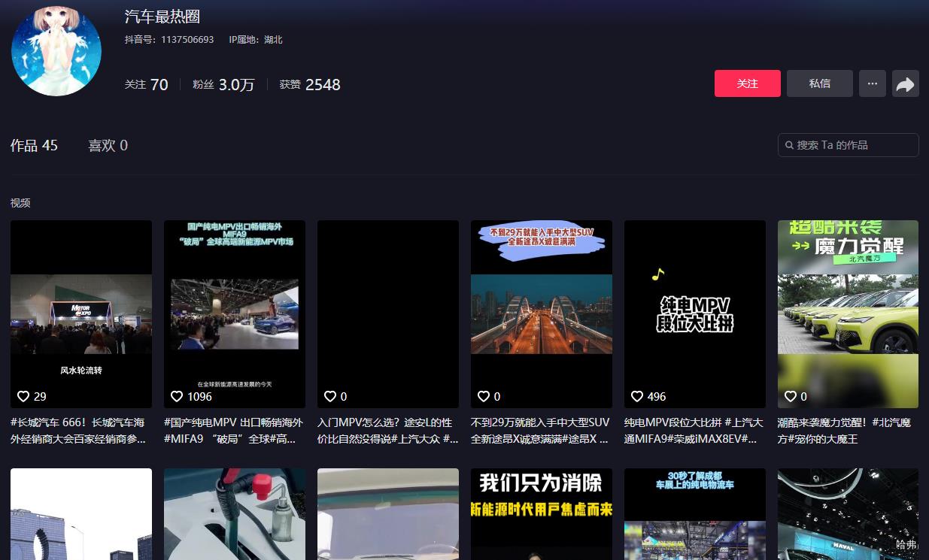Click heart icon on 魔力觉醒 video
This screenshot has width=929, height=560.
[791, 396]
